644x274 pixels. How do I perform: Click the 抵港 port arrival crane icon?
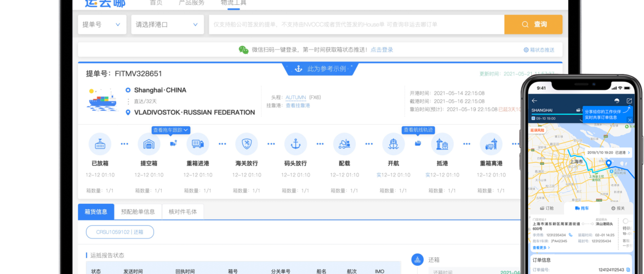click(x=442, y=144)
